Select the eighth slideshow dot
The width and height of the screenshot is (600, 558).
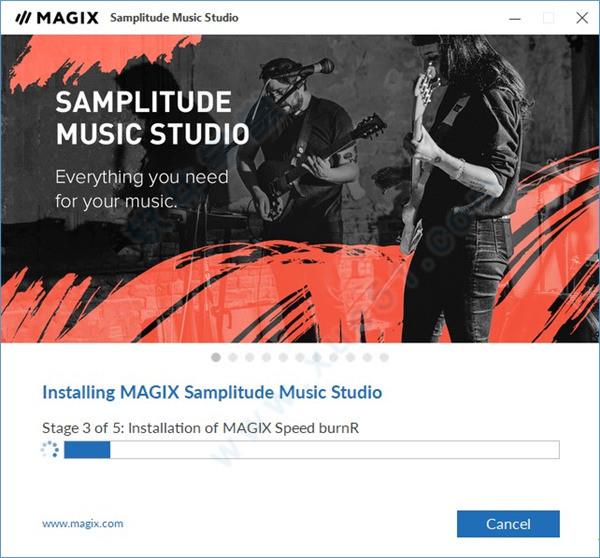click(x=334, y=357)
